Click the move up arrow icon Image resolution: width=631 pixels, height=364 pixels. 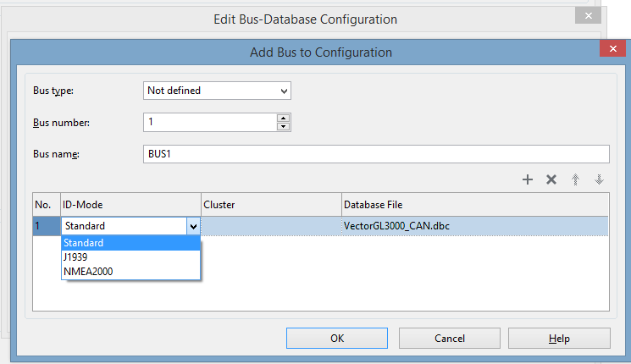(576, 179)
